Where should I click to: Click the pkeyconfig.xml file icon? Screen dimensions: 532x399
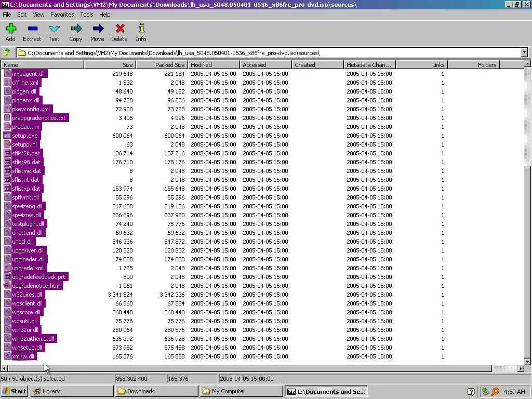(x=7, y=109)
